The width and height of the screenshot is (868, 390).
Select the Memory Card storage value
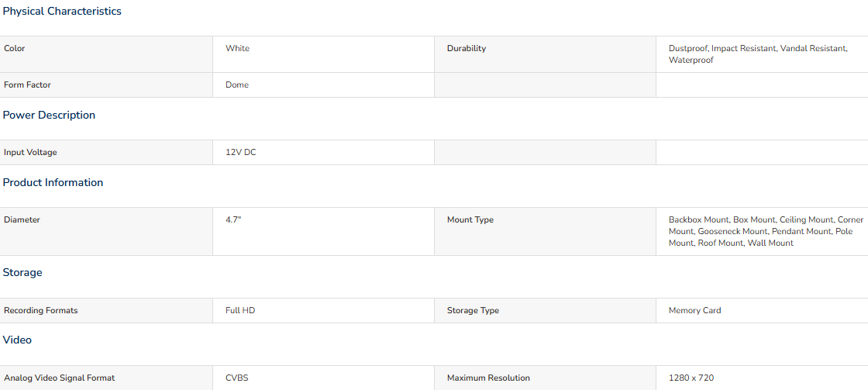pos(694,310)
